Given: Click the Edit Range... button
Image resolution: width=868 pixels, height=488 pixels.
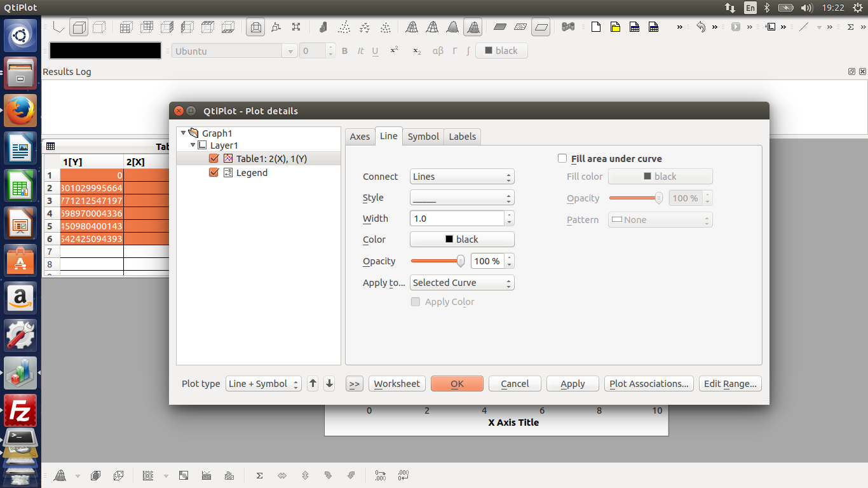Looking at the screenshot, I should [730, 384].
